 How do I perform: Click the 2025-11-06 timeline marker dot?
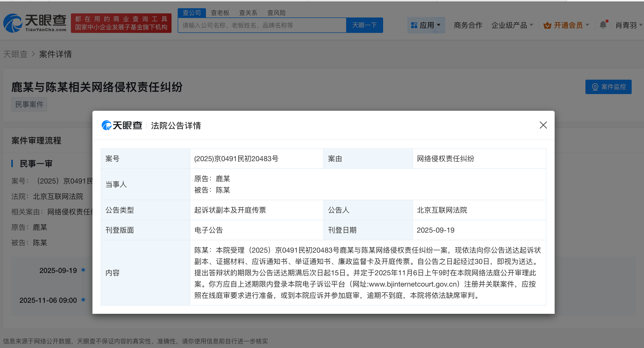pos(83,300)
